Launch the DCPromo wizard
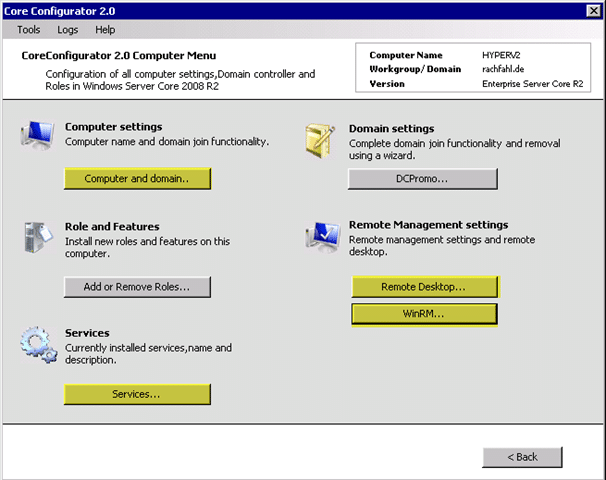The image size is (606, 480). pos(423,179)
